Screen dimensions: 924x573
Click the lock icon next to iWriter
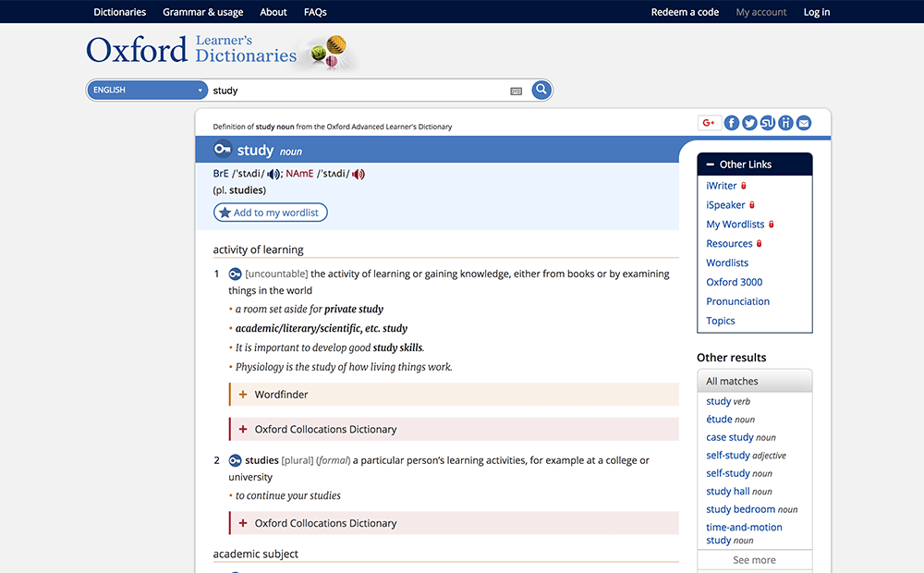[744, 186]
